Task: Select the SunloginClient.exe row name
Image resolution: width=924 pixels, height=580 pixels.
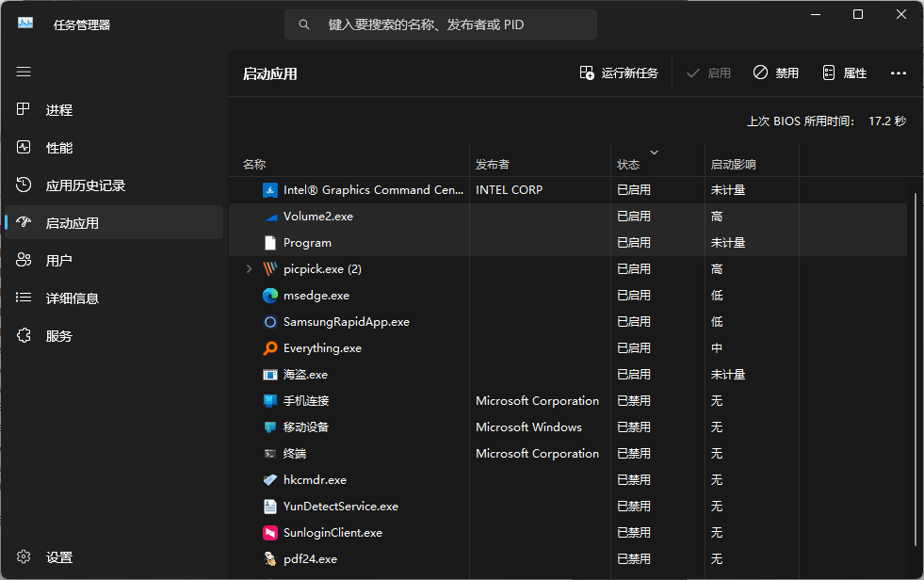Action: click(332, 533)
